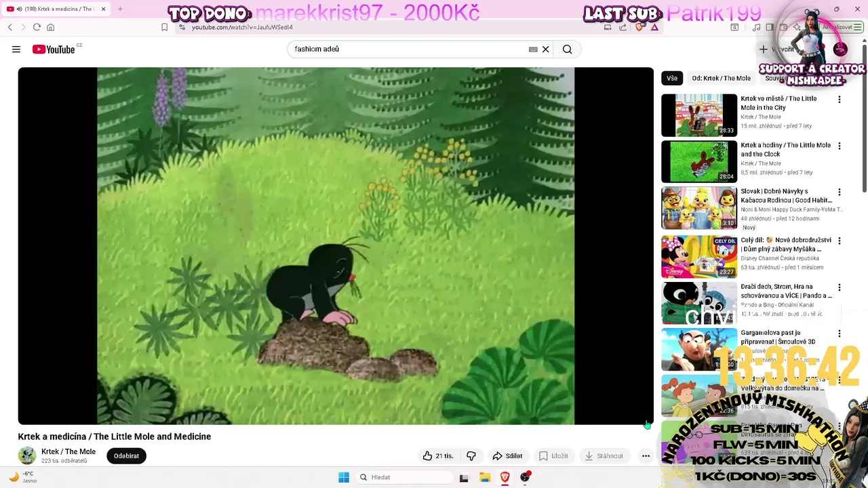Open Celý díl Myšáka Mickeyho video thumbnail
868x488 pixels.
pos(699,256)
